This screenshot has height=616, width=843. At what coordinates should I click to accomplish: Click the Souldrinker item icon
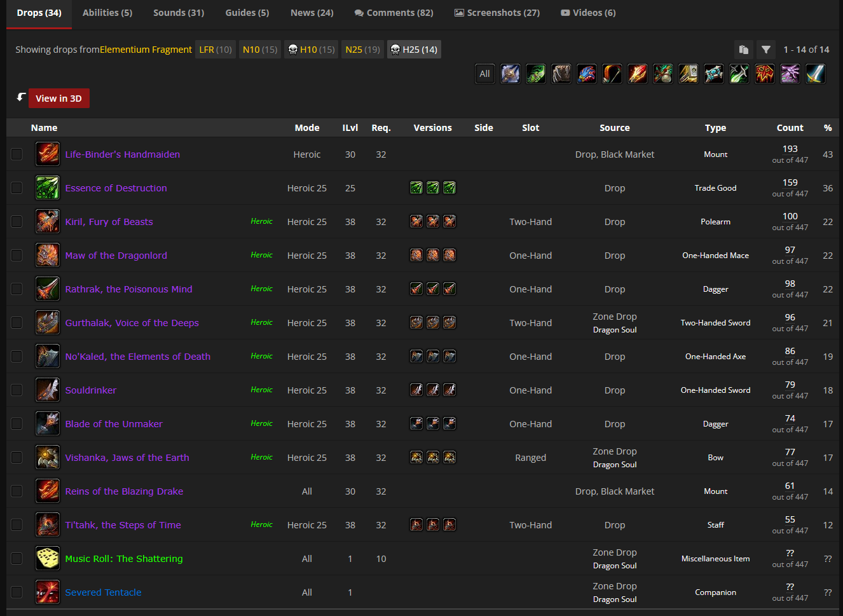click(x=48, y=390)
